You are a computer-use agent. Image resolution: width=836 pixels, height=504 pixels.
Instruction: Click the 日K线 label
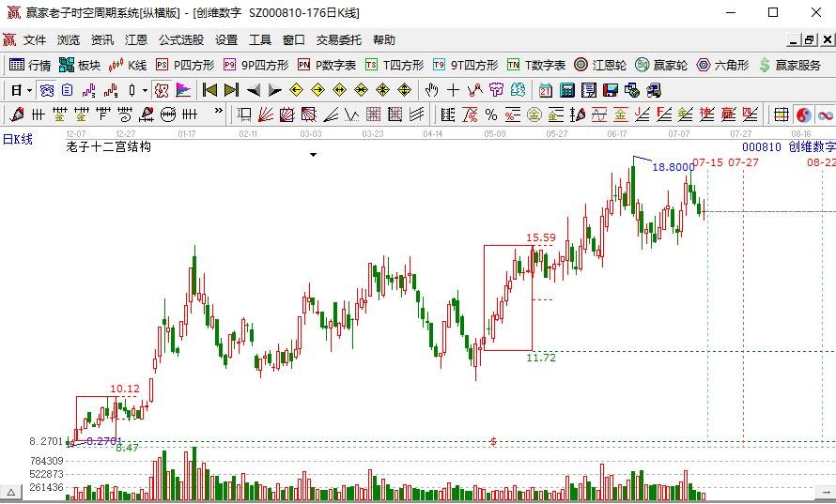(x=18, y=139)
